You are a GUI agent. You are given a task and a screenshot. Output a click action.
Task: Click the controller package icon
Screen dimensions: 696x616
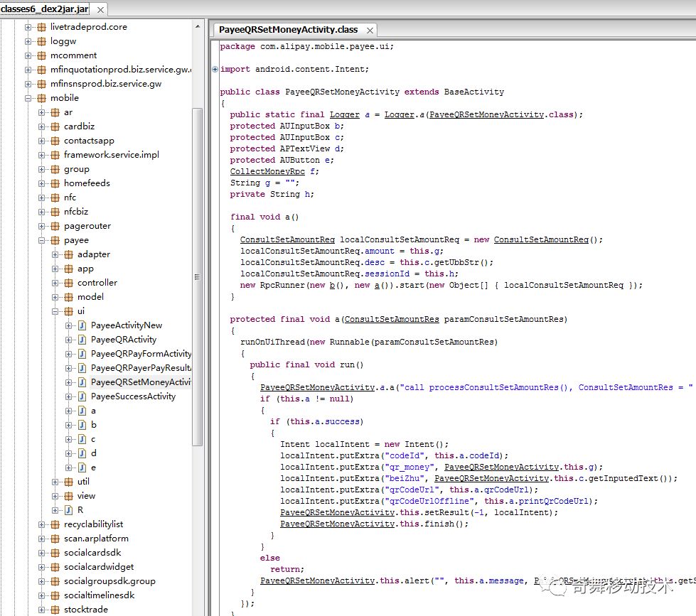pyautogui.click(x=68, y=283)
